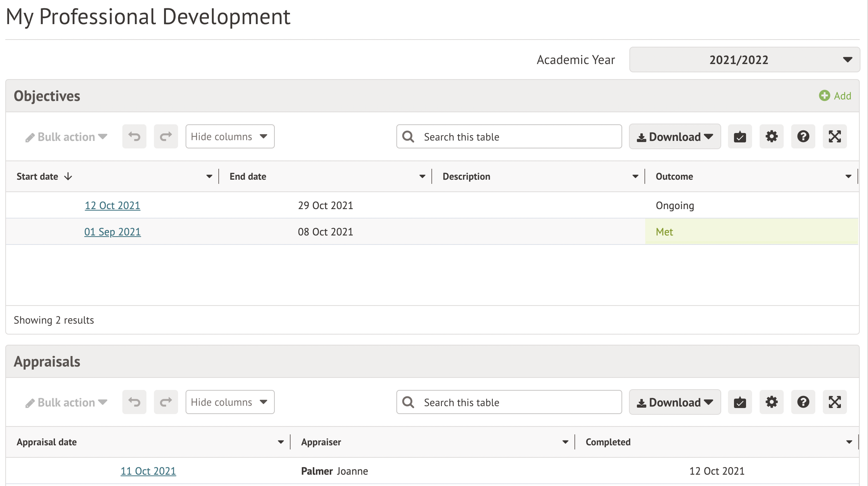
Task: Open the 11 Oct 2021 appraisal link
Action: click(x=148, y=471)
